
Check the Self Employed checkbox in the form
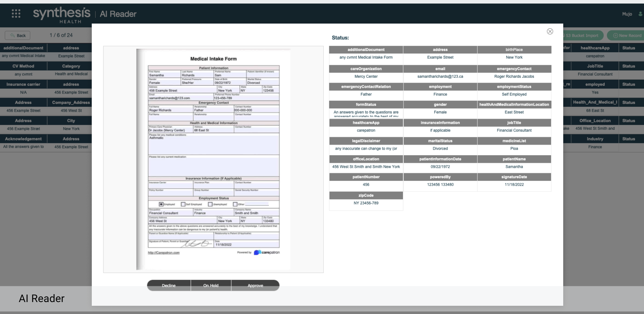click(183, 204)
